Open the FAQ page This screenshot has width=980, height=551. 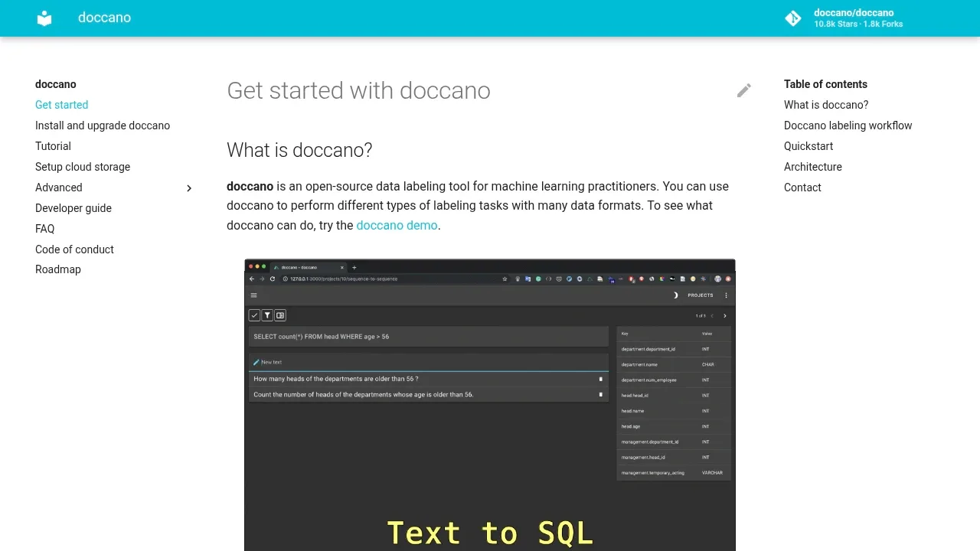[44, 229]
